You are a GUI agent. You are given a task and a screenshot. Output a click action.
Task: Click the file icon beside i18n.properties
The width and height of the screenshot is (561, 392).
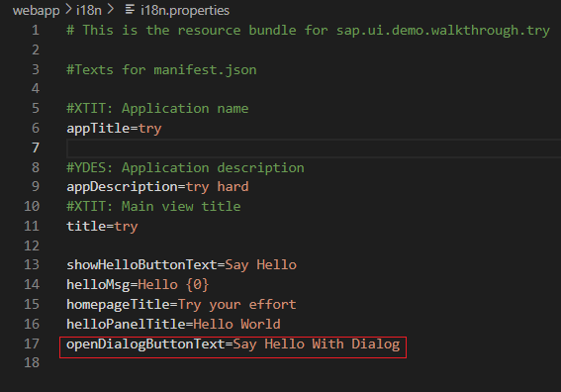click(x=130, y=10)
